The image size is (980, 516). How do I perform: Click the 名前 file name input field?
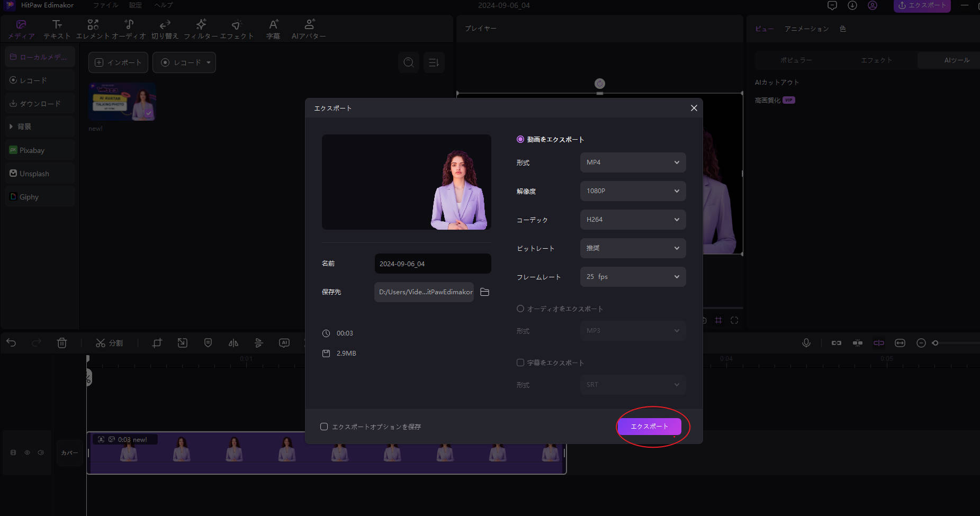[x=433, y=264]
